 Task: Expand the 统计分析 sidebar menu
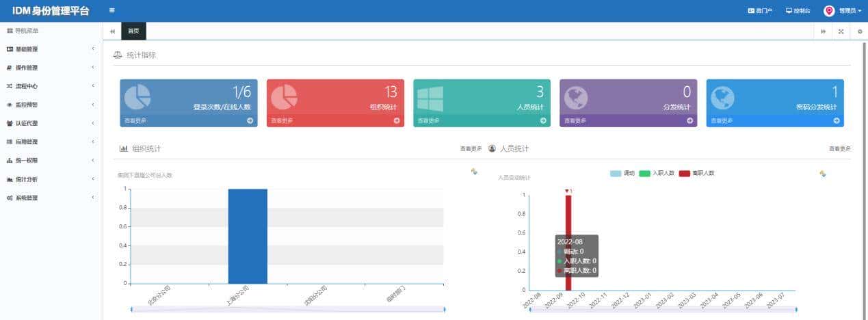51,179
